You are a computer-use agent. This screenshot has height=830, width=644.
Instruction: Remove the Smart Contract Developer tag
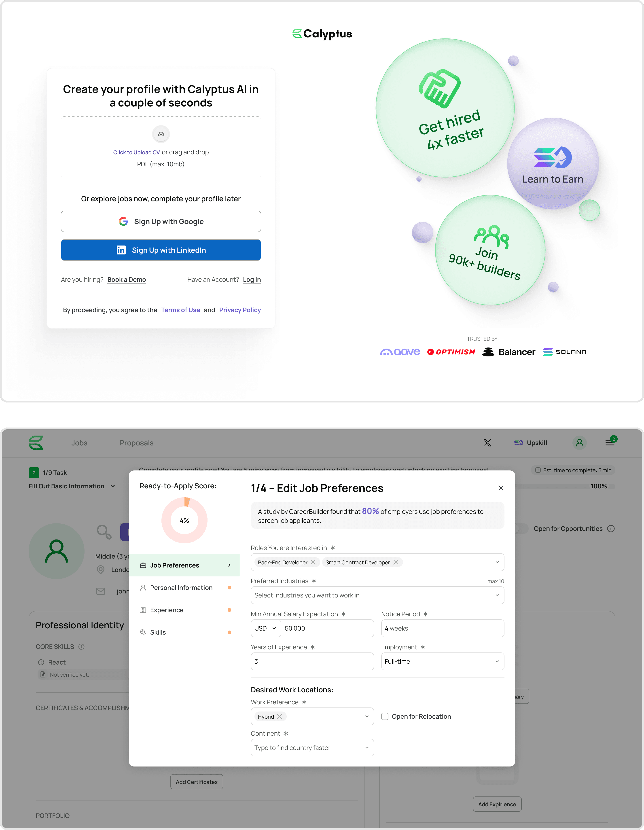click(395, 562)
